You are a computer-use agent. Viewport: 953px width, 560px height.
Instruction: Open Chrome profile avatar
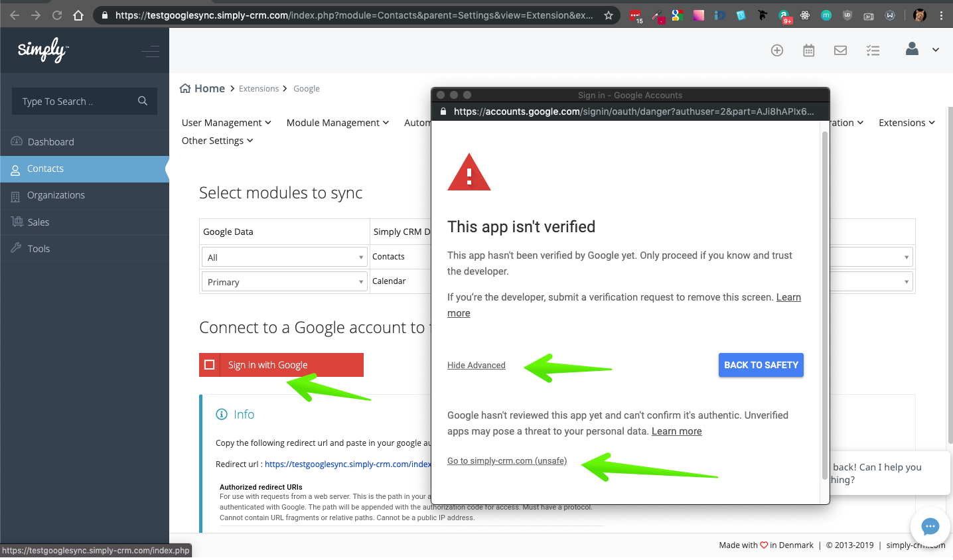[x=919, y=15]
